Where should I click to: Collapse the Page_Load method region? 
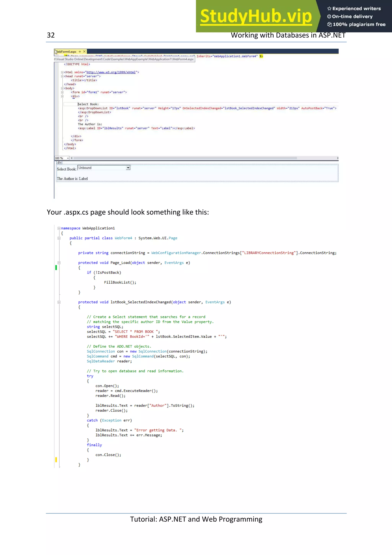tap(59, 263)
